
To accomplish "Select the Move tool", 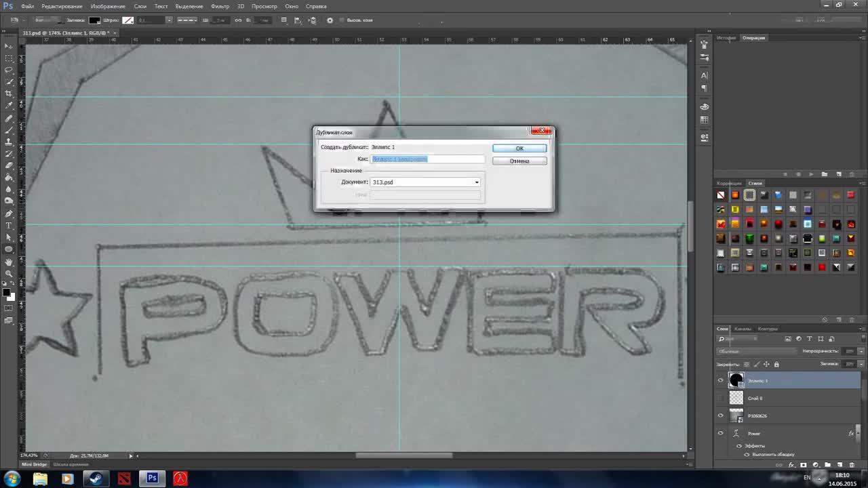I will pos(9,45).
